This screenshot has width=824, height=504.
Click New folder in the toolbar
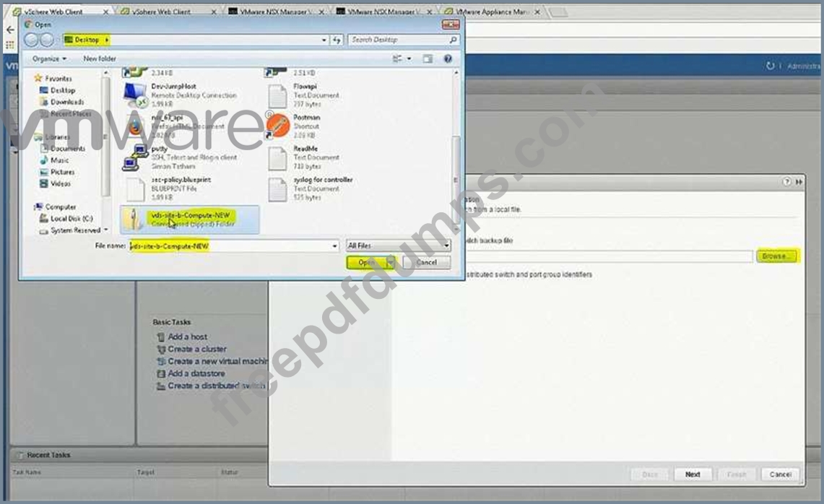100,59
